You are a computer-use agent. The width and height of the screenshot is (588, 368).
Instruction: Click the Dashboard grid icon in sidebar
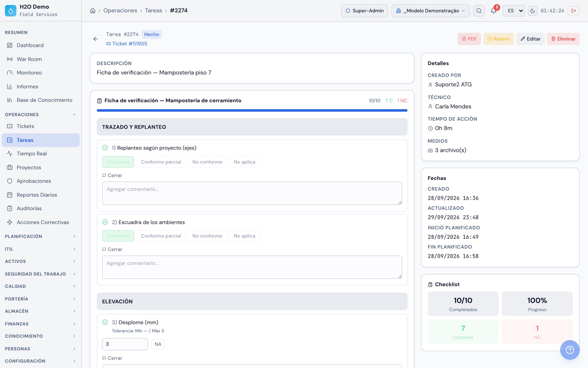point(10,45)
